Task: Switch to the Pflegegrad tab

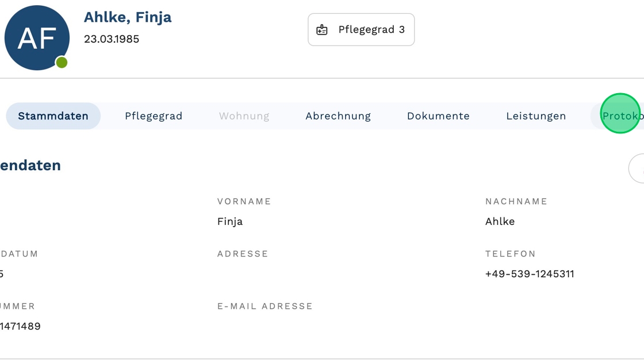Action: pos(154,116)
